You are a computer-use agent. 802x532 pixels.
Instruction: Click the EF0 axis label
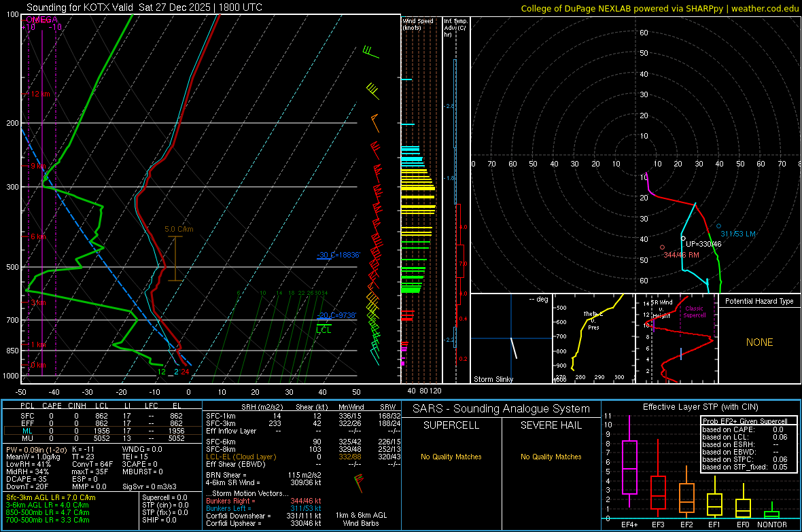(743, 525)
